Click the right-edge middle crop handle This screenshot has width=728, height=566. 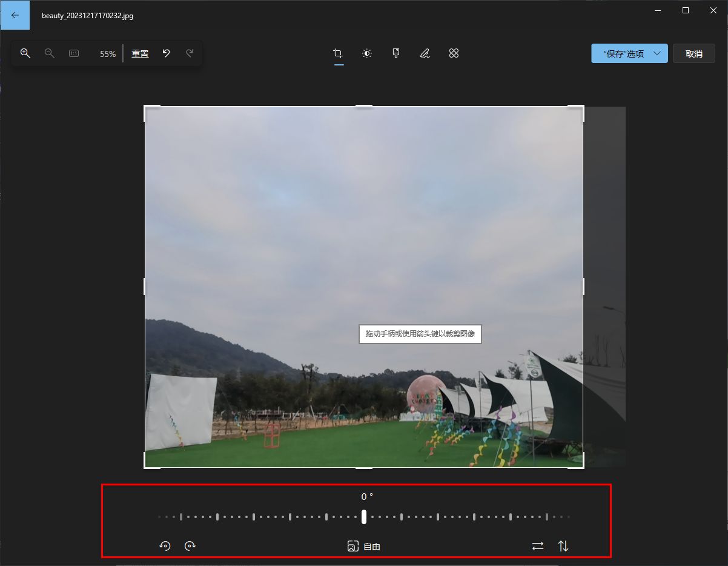pyautogui.click(x=583, y=287)
